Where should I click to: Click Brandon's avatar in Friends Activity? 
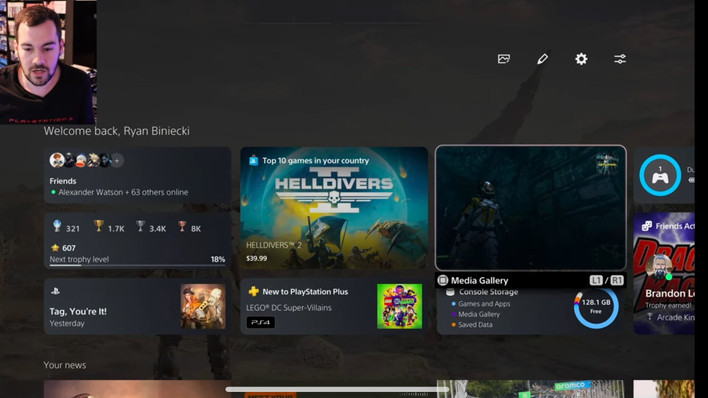(659, 267)
